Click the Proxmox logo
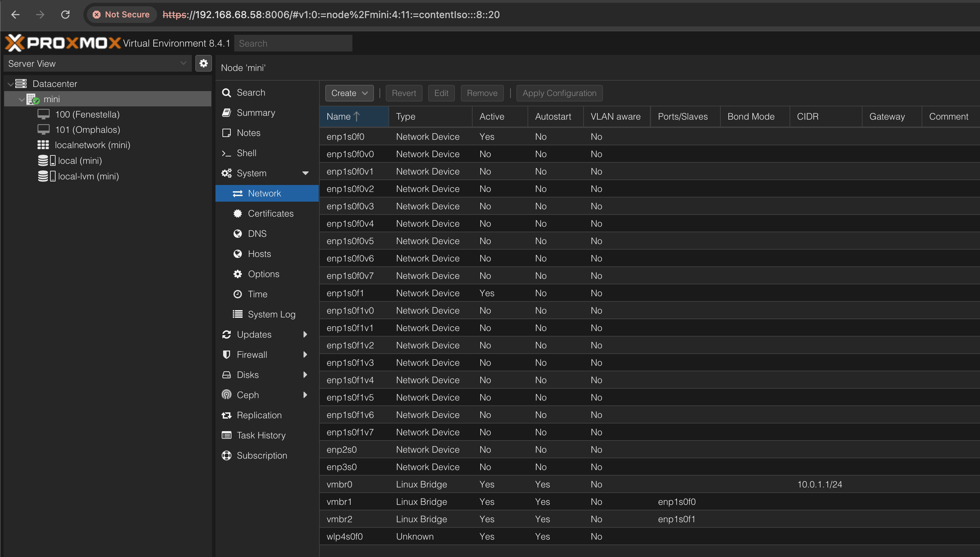The height and width of the screenshot is (557, 980). pos(62,43)
